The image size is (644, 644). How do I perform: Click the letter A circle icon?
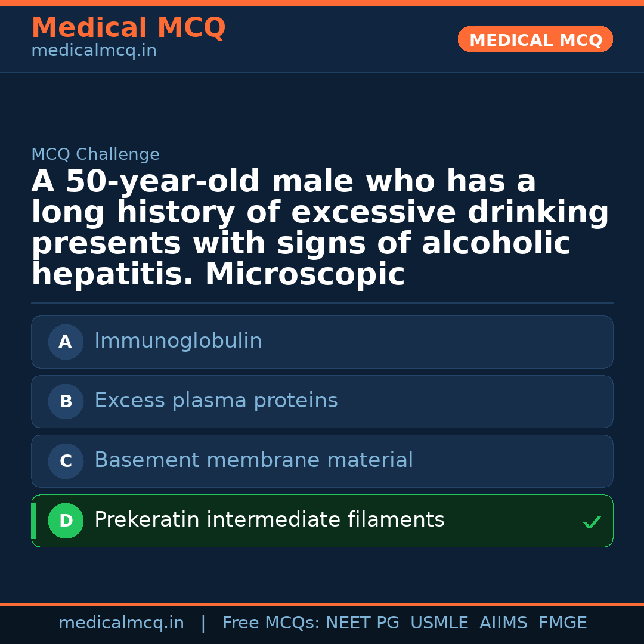[x=66, y=342]
